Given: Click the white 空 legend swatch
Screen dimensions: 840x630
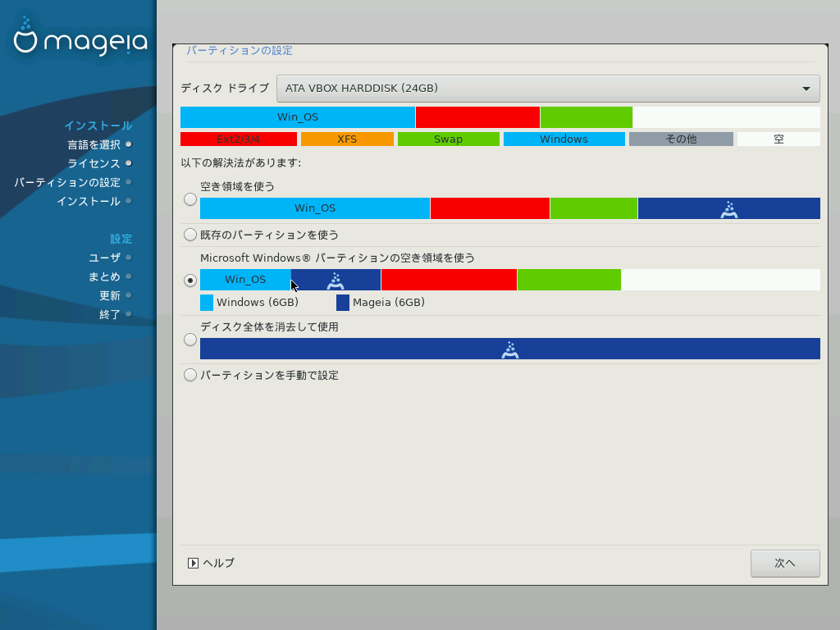Looking at the screenshot, I should click(x=778, y=139).
